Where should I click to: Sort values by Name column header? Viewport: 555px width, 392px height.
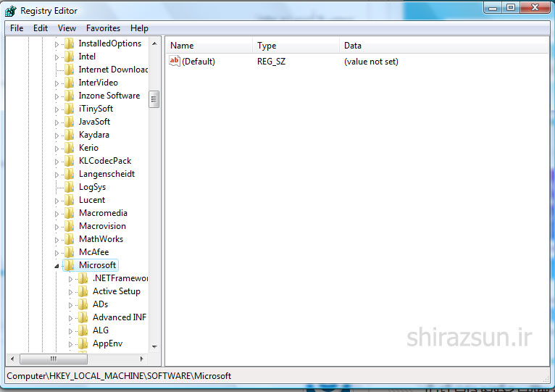[x=209, y=46]
